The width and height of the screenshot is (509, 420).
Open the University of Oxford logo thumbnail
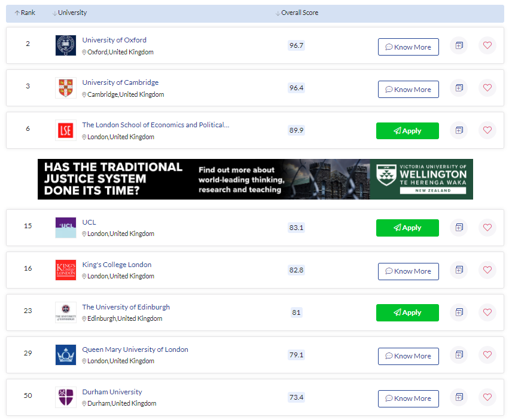click(x=66, y=45)
